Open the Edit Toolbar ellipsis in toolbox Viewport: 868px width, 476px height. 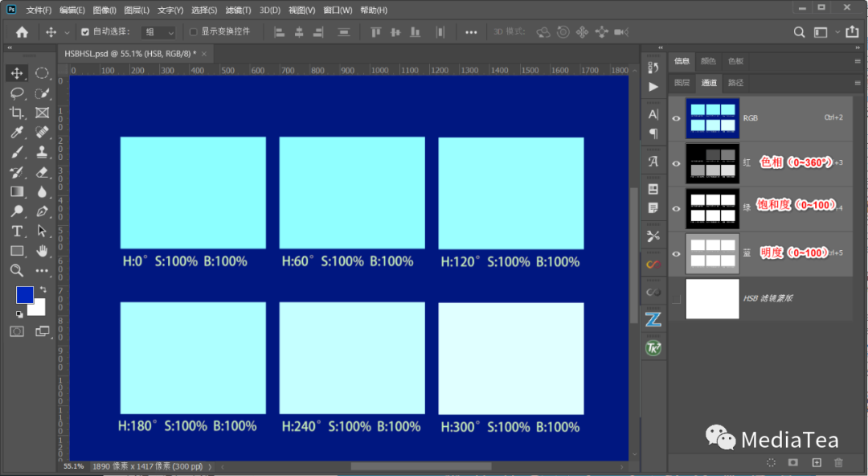click(42, 271)
